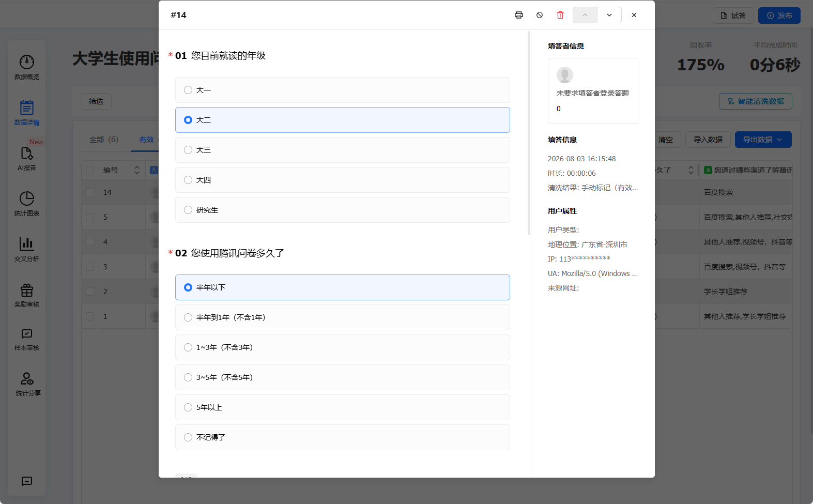Click the answer timestamp 2026-08-03 16:15:48
This screenshot has height=504, width=813.
(582, 159)
